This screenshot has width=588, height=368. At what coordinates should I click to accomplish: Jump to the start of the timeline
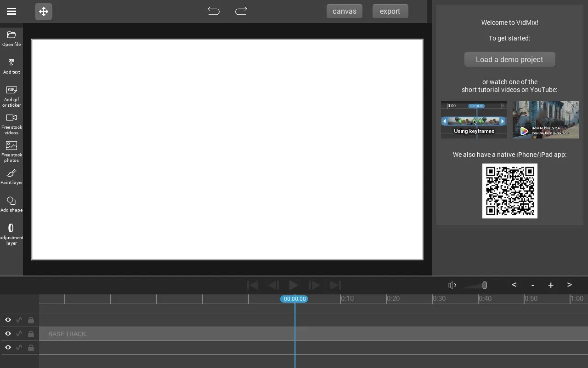click(252, 285)
